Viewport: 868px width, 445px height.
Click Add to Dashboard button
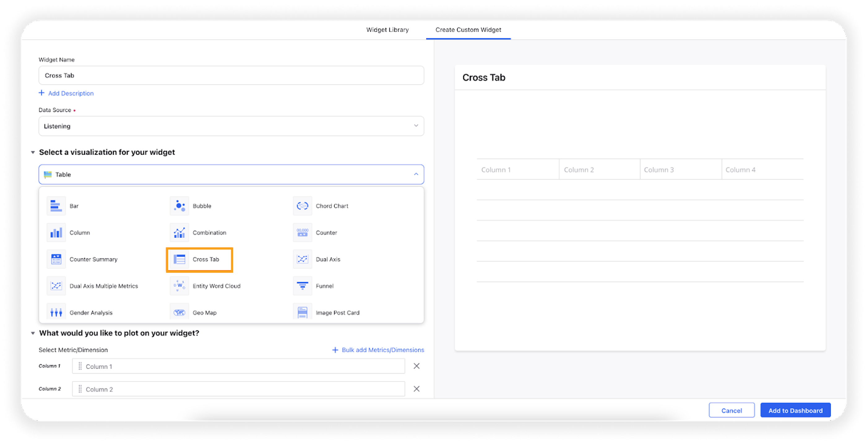point(795,410)
